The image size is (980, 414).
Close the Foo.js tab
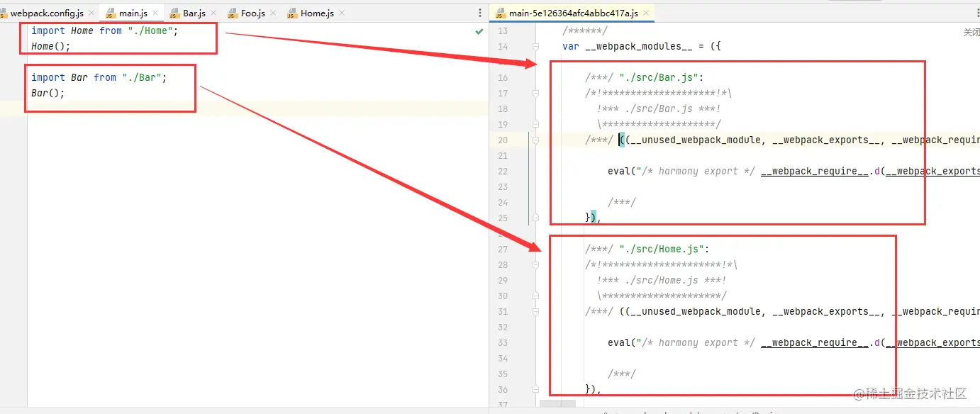(x=272, y=13)
